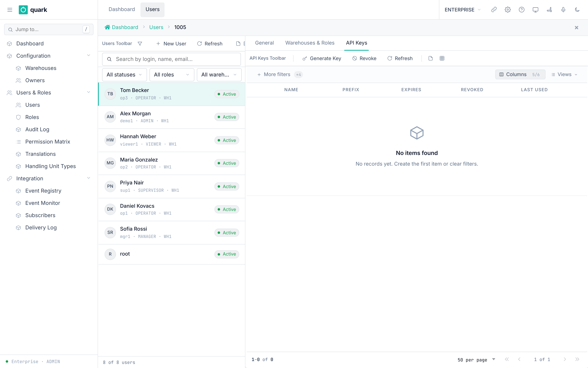Open the help question mark icon
This screenshot has height=368, width=588.
pos(521,10)
